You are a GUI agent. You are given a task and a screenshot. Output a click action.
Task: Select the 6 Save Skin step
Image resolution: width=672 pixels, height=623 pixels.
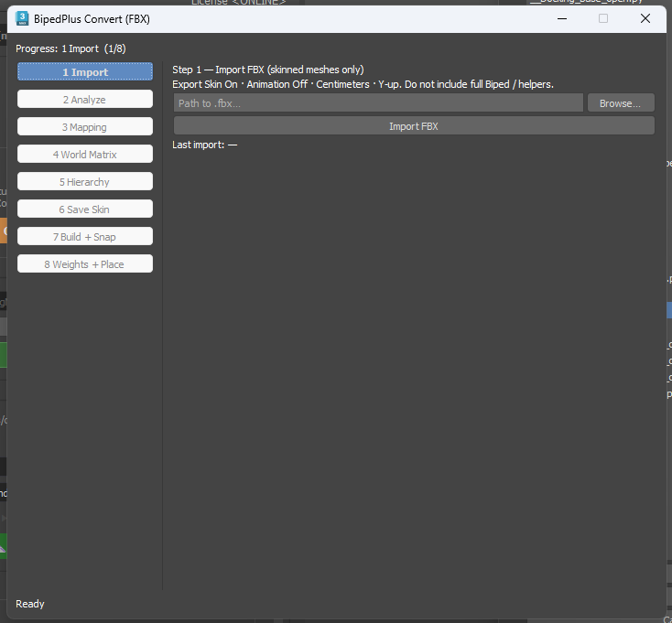pyautogui.click(x=85, y=209)
